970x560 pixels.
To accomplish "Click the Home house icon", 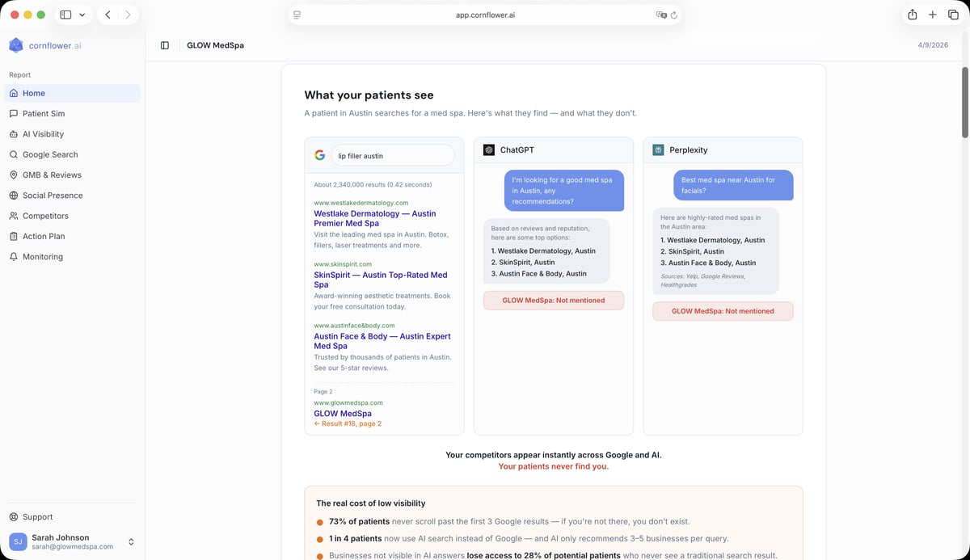I will [14, 93].
